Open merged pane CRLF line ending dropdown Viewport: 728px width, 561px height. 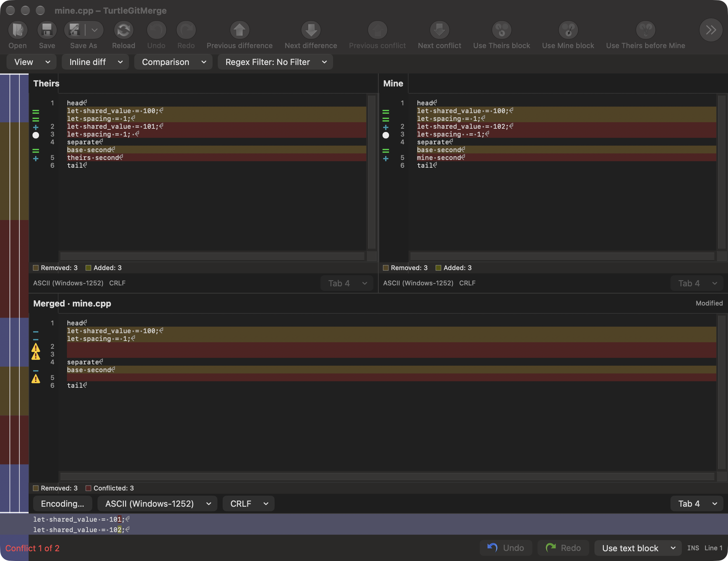248,504
